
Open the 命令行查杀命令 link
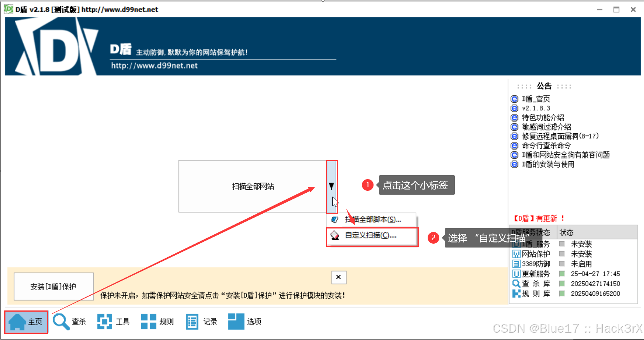click(x=546, y=146)
